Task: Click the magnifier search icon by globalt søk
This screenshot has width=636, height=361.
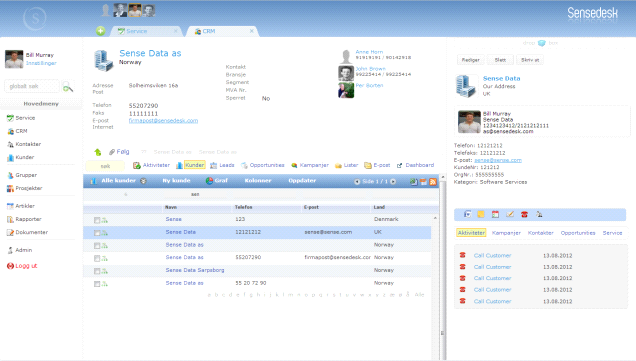Action: click(68, 86)
